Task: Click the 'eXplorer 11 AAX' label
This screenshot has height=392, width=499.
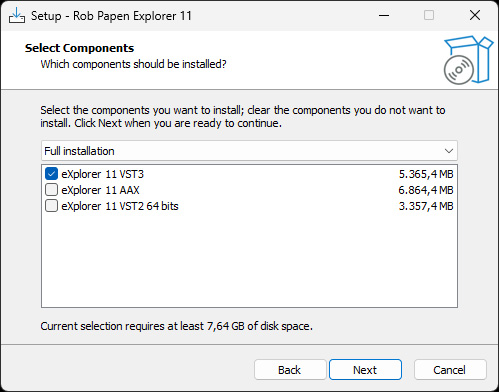Action: point(100,190)
